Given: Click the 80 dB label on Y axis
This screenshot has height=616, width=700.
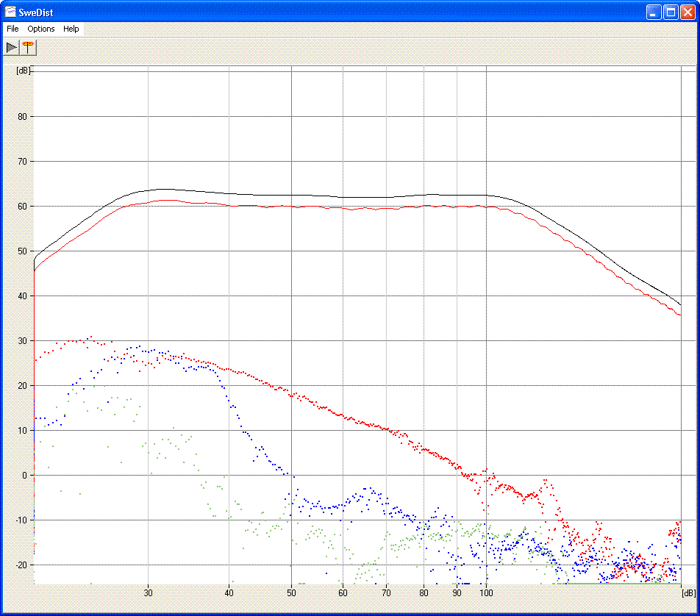Looking at the screenshot, I should point(22,116).
